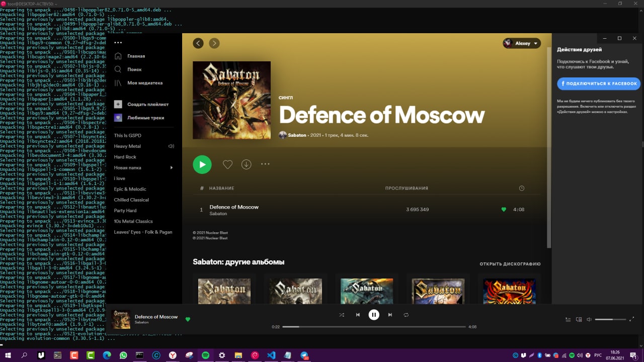Toggle like heart in the player bar
644x362 pixels.
tap(188, 319)
